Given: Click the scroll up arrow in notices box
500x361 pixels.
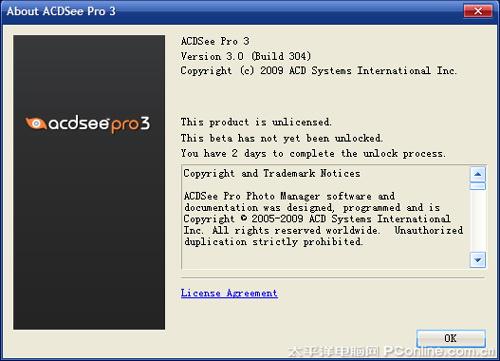Looking at the screenshot, I should (x=478, y=174).
